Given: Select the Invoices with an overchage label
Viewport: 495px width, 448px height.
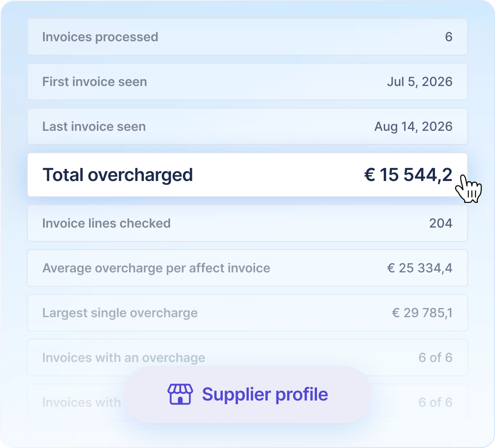Looking at the screenshot, I should [x=124, y=358].
